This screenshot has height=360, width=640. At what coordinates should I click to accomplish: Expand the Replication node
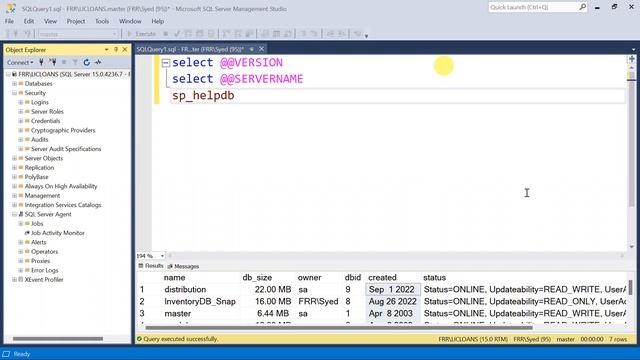[x=14, y=168]
